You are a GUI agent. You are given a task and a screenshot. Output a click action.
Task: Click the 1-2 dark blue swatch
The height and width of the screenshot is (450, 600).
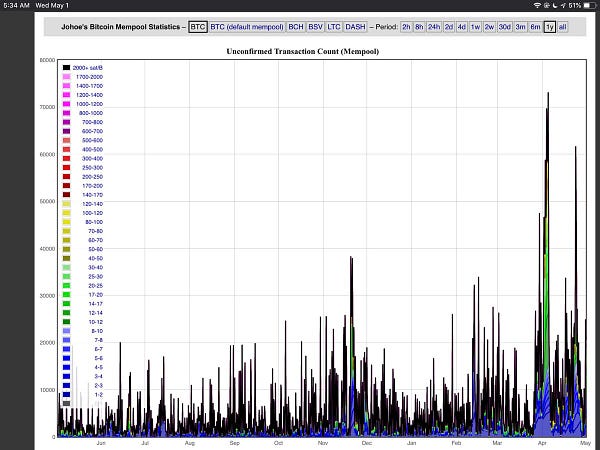coord(67,395)
